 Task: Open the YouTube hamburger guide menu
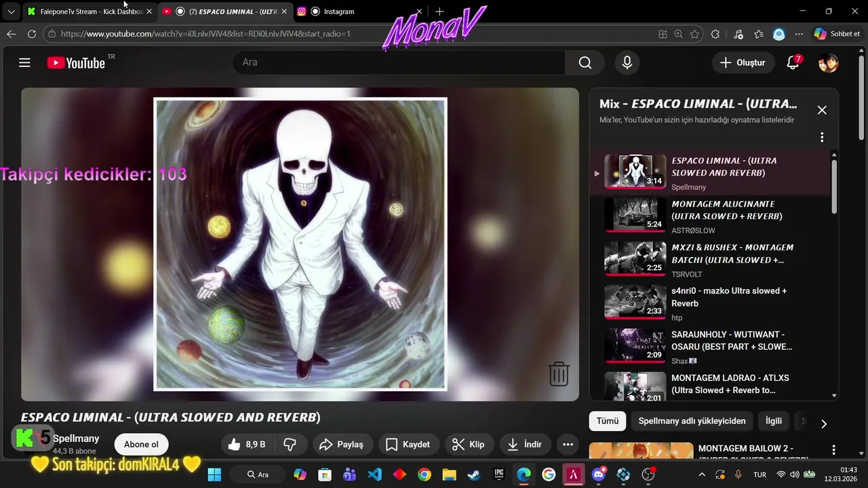pos(25,62)
